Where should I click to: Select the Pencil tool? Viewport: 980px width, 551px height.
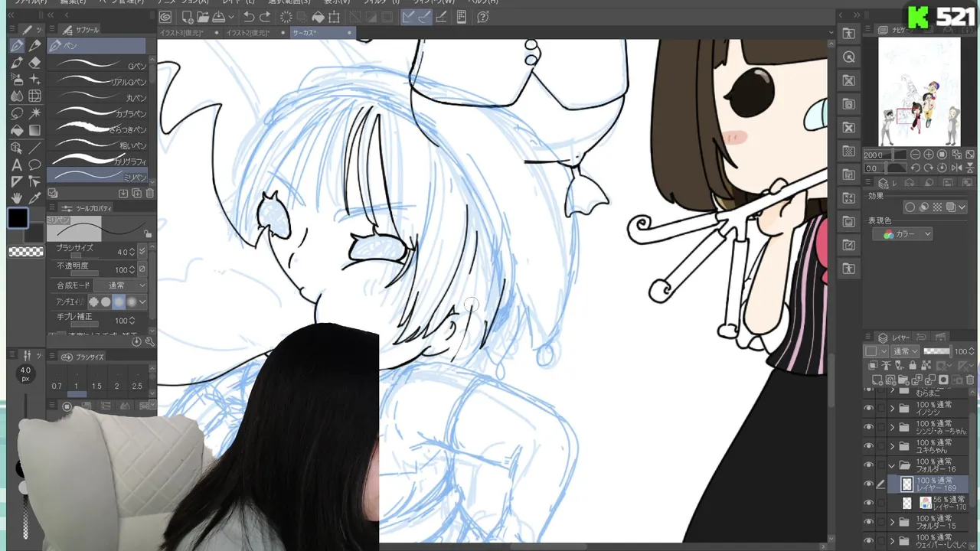(34, 46)
